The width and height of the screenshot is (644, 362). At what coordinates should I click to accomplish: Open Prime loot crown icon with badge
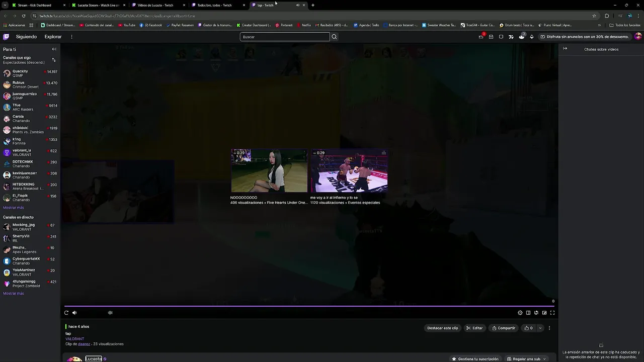click(481, 36)
